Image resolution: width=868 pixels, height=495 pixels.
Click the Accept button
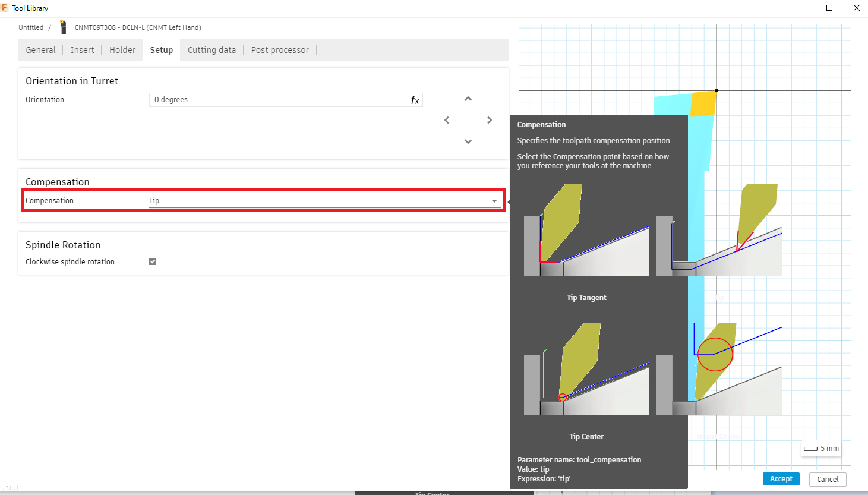tap(781, 478)
